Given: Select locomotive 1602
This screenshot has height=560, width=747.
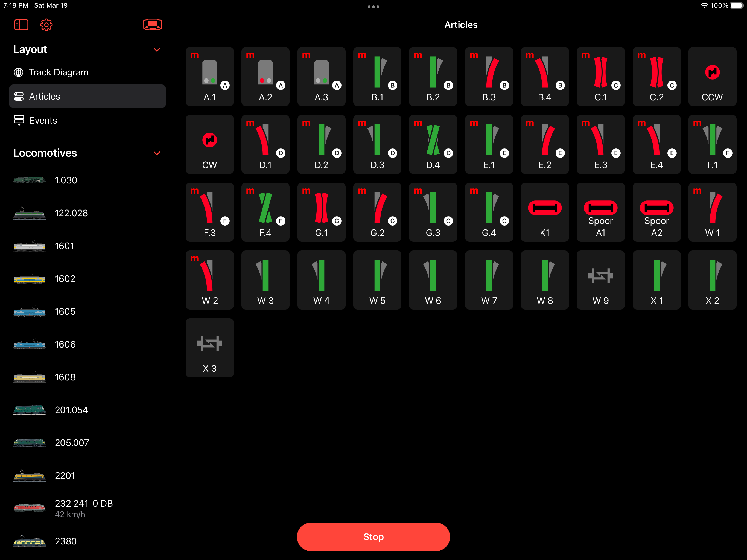Looking at the screenshot, I should click(x=87, y=279).
